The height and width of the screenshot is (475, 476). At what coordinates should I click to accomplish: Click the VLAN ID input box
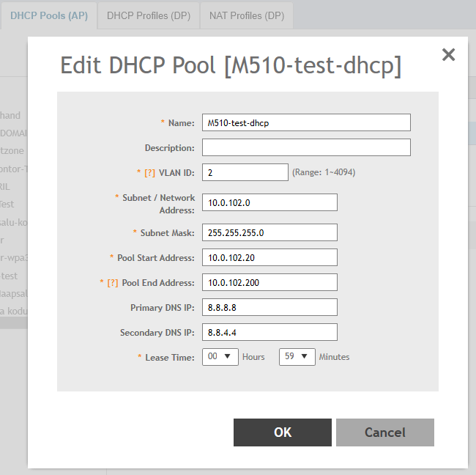pyautogui.click(x=245, y=172)
